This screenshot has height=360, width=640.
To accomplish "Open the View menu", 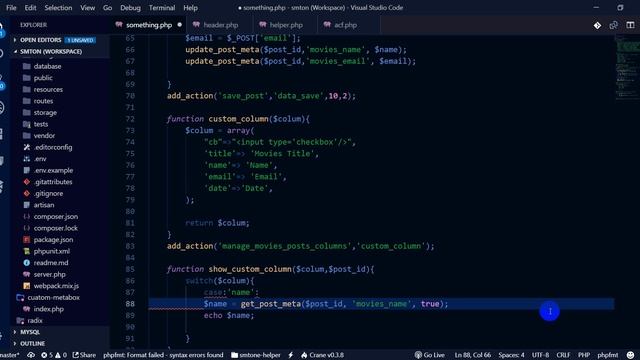I will pos(87,8).
